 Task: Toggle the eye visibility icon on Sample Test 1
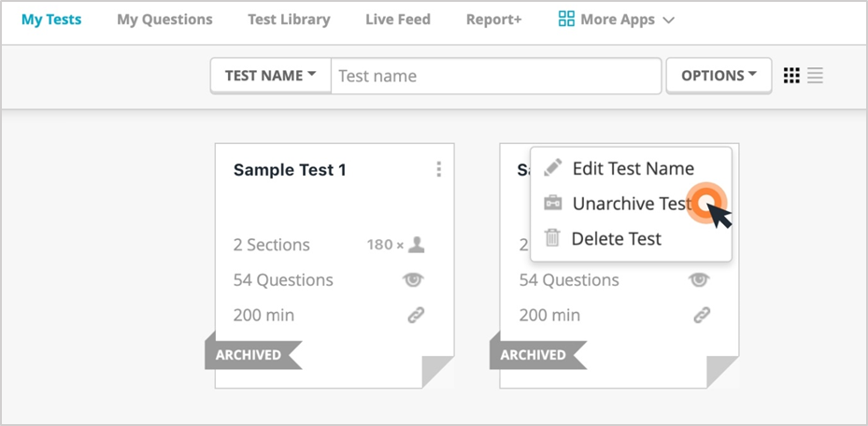[413, 280]
